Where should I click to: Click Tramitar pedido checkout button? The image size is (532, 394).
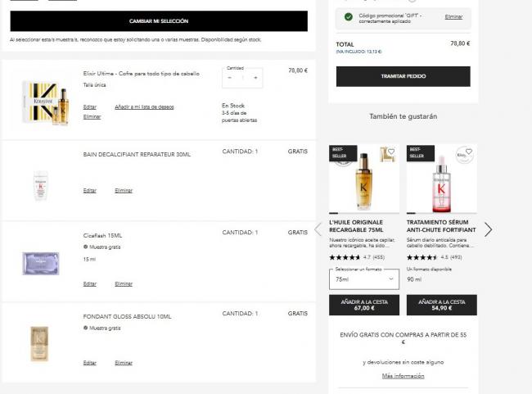(403, 76)
